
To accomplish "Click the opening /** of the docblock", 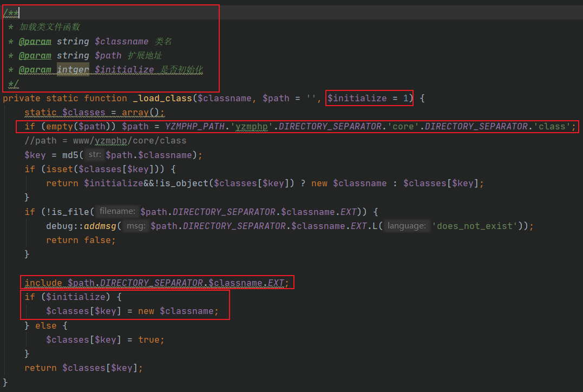I will click(x=10, y=13).
